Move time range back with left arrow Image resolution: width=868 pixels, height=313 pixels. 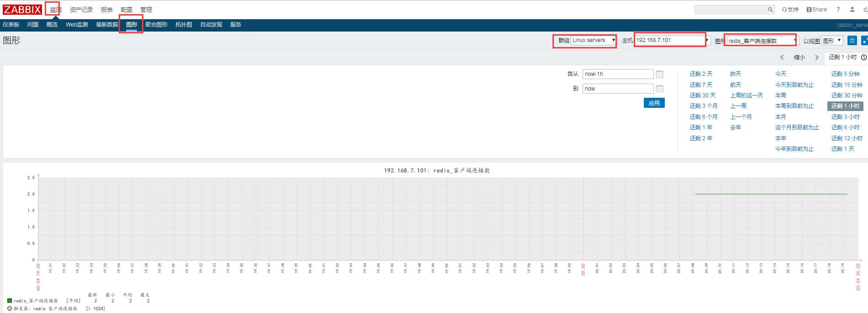[x=782, y=57]
